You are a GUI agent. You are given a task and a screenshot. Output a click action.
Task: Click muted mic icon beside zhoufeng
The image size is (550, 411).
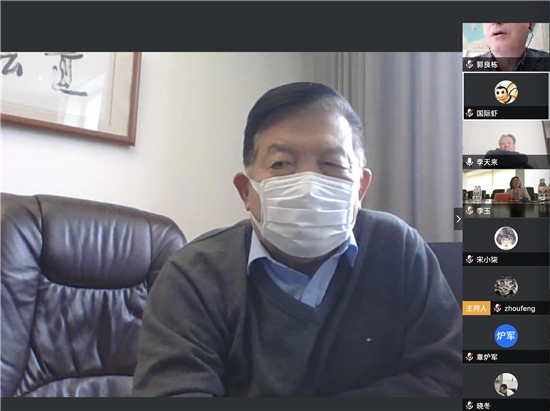coord(497,309)
